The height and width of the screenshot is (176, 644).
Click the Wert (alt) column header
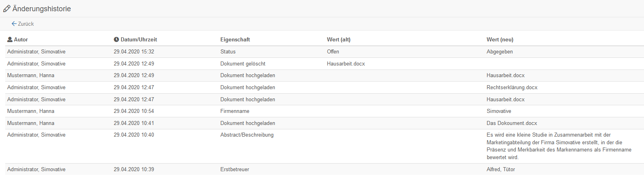point(339,39)
